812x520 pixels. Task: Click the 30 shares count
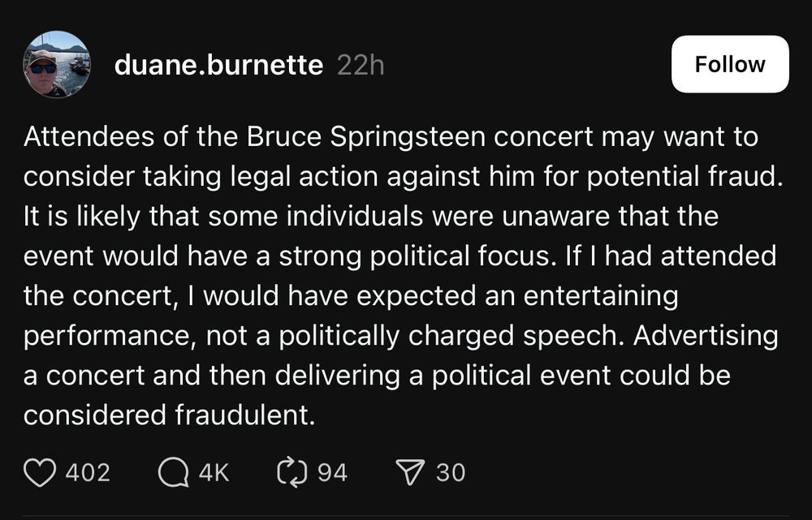[x=451, y=473]
